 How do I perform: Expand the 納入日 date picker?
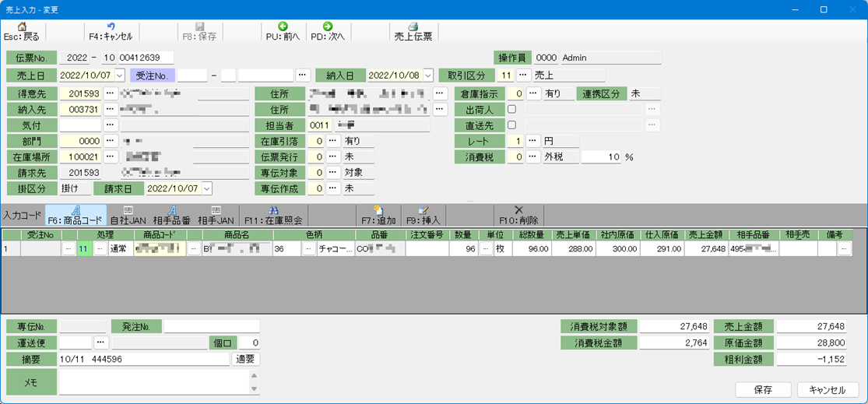[x=427, y=76]
